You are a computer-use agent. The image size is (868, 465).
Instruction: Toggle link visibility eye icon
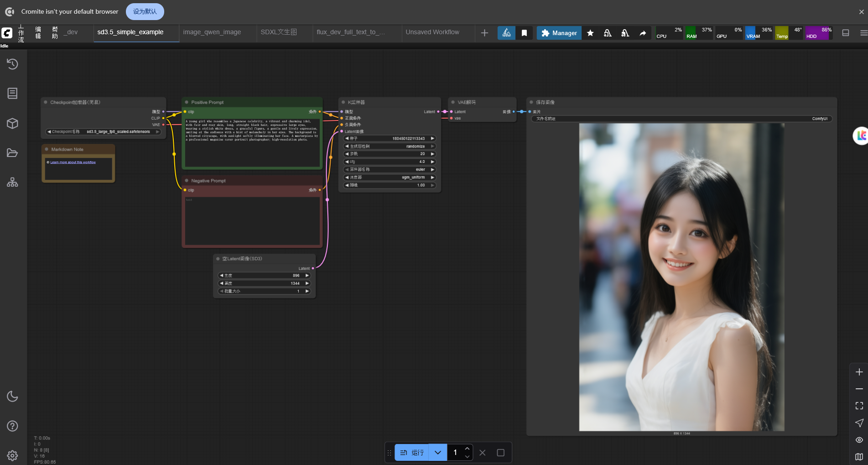coord(859,440)
